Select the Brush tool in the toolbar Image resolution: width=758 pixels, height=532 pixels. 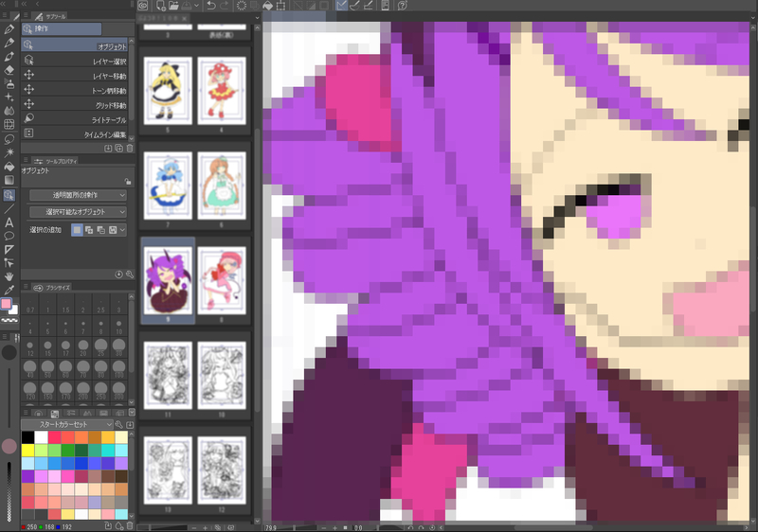[9, 57]
